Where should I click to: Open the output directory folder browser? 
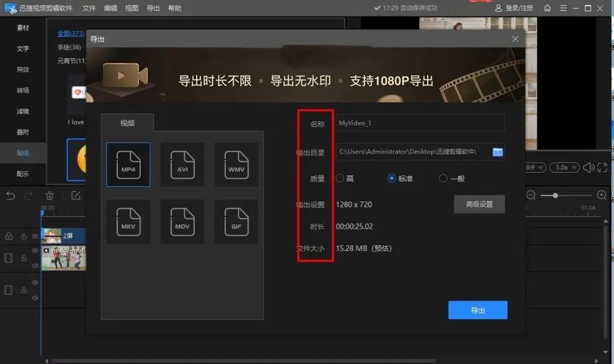pyautogui.click(x=497, y=152)
